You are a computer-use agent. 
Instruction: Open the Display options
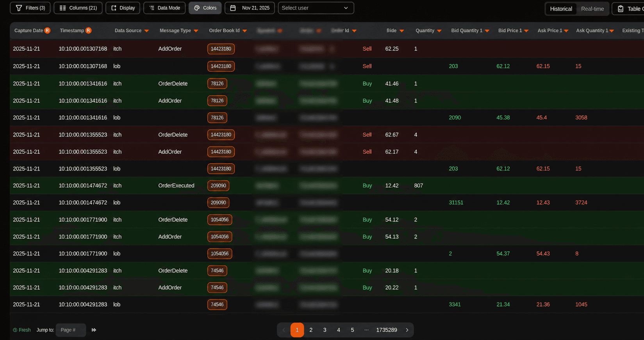click(123, 8)
